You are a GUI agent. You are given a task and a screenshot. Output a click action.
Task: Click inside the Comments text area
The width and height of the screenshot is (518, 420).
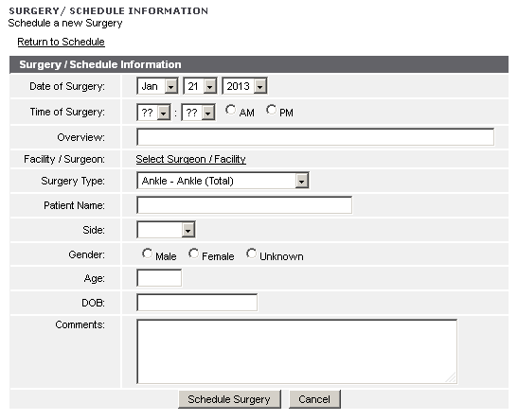297,351
